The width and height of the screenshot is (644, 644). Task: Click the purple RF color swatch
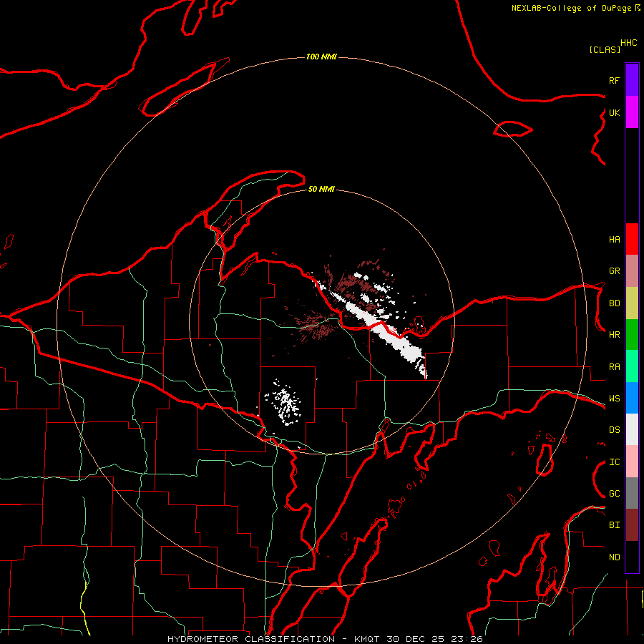coord(632,80)
